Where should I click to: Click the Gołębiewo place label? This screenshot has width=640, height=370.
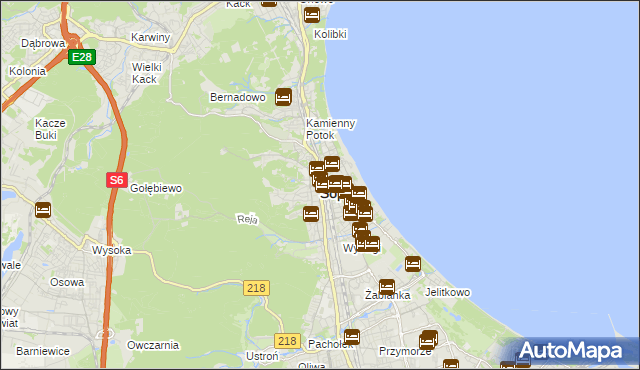(156, 188)
